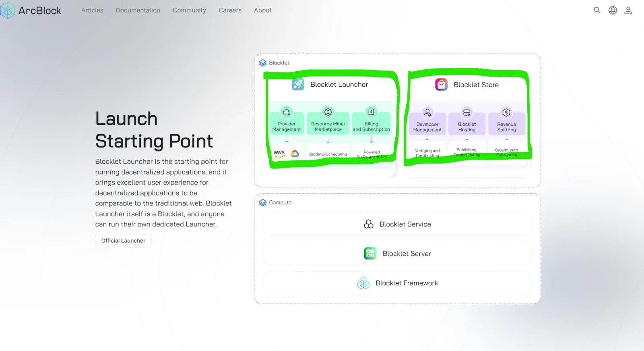Click the Bidding/Scheduling text

coord(328,154)
